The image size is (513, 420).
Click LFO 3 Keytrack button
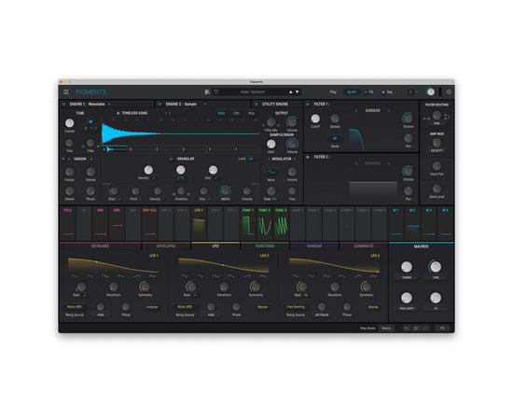pyautogui.click(x=322, y=315)
